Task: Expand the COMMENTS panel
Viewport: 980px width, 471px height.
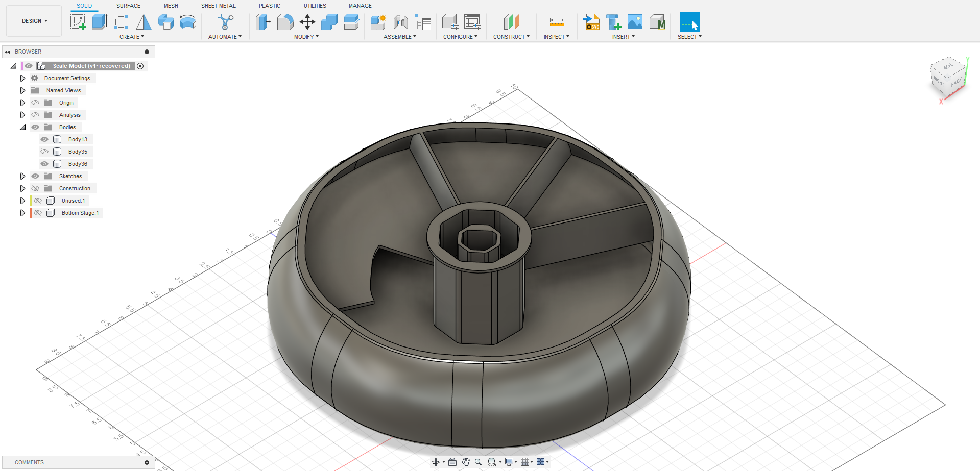Action: click(x=147, y=462)
